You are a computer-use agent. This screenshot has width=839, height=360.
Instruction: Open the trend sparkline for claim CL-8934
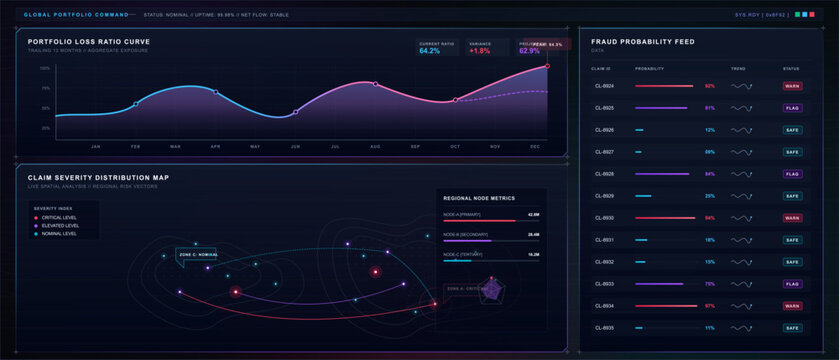[742, 306]
